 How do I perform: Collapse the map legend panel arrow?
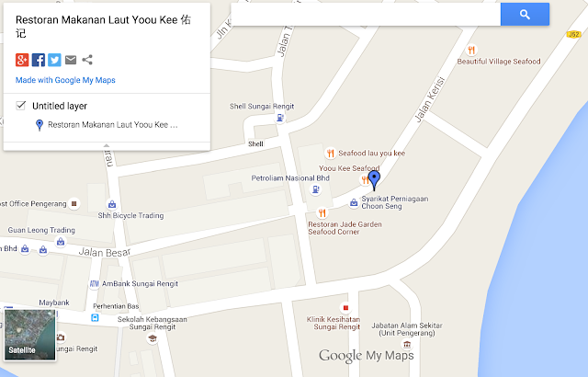[107, 145]
